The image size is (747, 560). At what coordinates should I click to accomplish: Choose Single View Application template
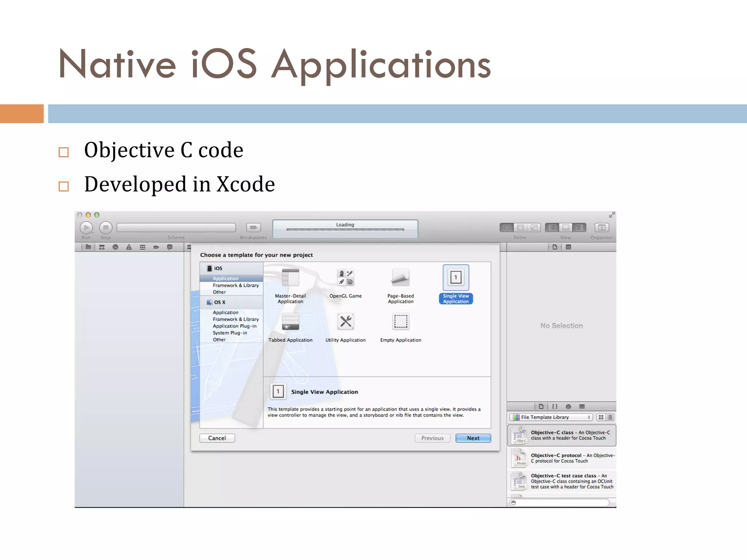[x=456, y=285]
